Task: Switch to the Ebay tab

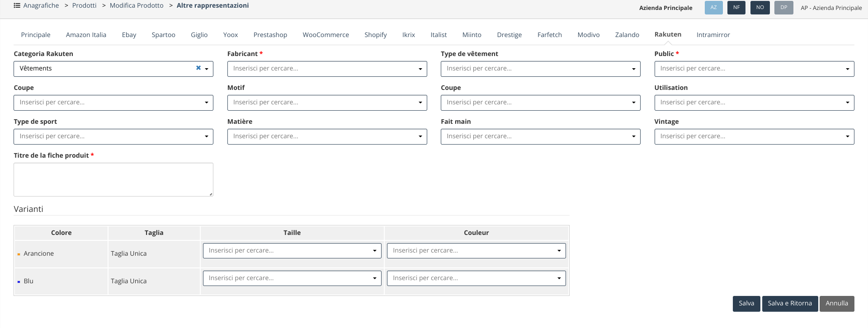Action: 129,35
